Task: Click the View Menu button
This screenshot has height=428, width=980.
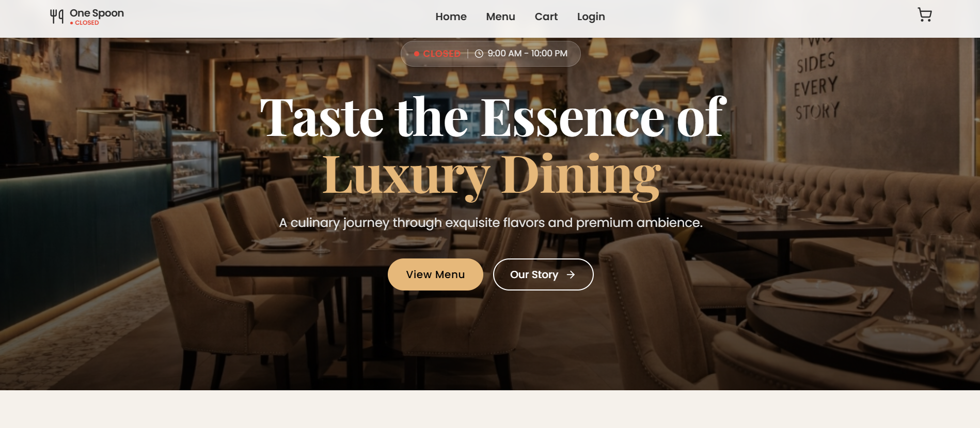Action: pyautogui.click(x=435, y=274)
